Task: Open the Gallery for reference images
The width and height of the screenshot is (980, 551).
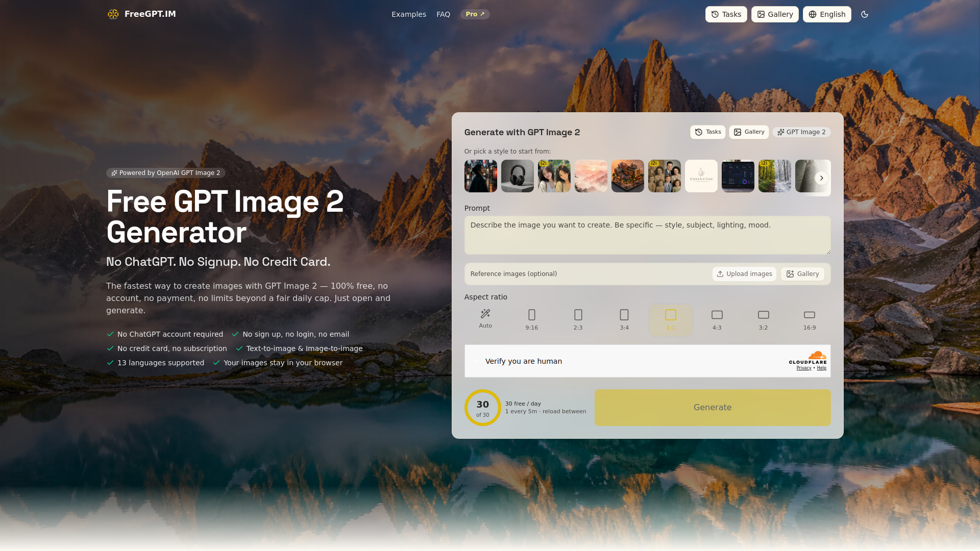Action: pyautogui.click(x=802, y=274)
